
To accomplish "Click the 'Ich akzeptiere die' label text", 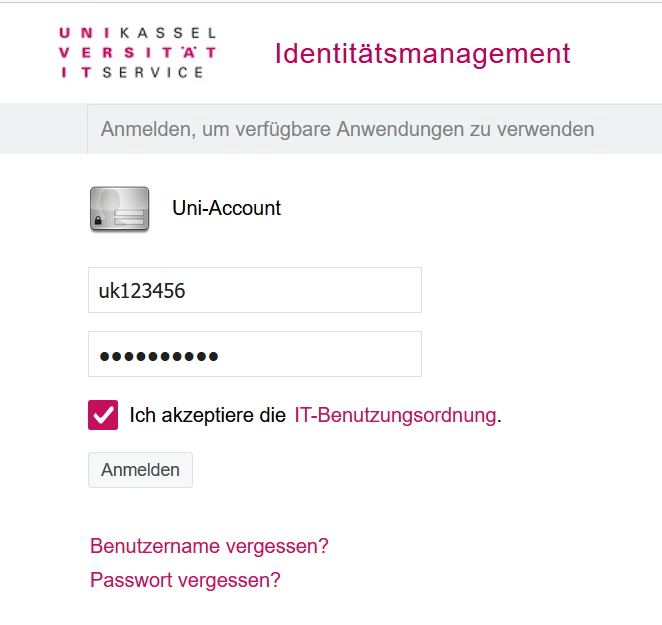I will (208, 415).
